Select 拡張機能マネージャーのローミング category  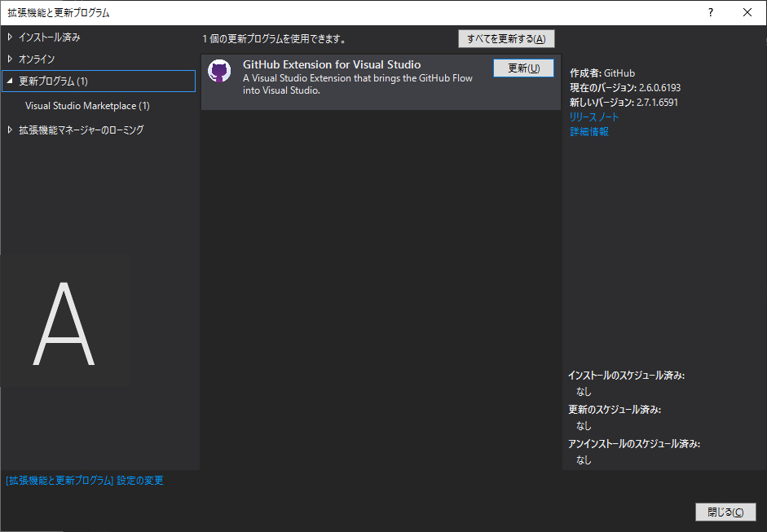coord(82,130)
